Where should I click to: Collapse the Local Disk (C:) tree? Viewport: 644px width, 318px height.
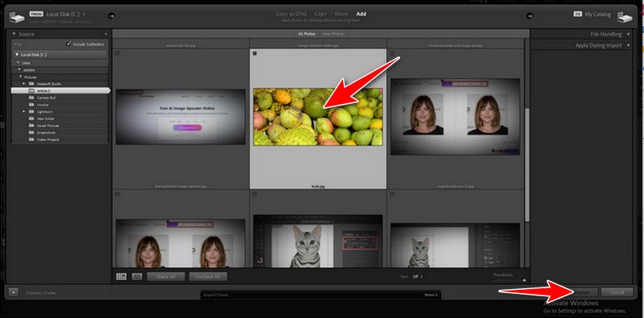pos(17,54)
